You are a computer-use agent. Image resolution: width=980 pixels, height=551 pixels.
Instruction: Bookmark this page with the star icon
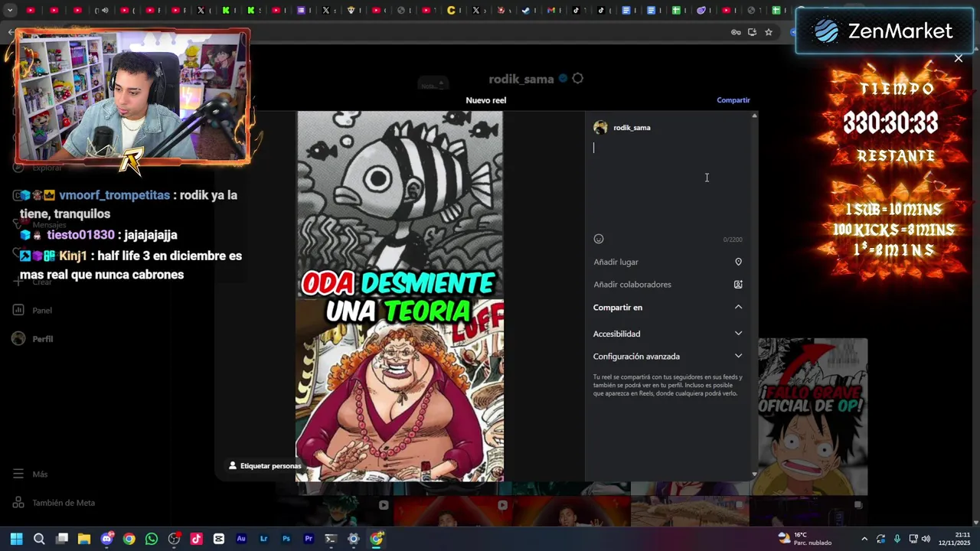[769, 32]
